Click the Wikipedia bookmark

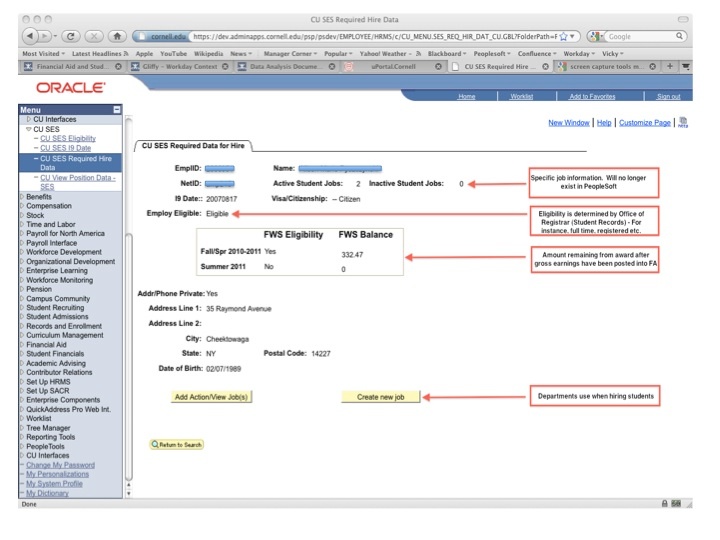(x=208, y=54)
